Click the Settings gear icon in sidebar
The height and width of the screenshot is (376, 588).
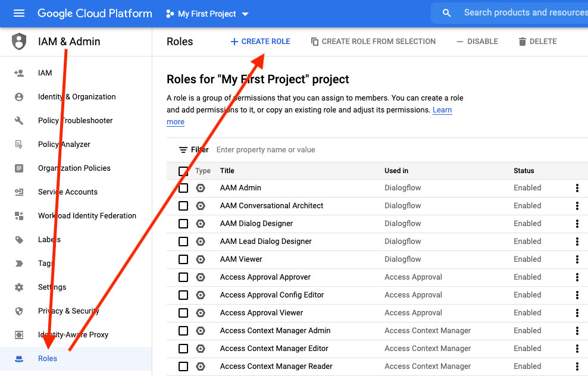[x=19, y=287]
